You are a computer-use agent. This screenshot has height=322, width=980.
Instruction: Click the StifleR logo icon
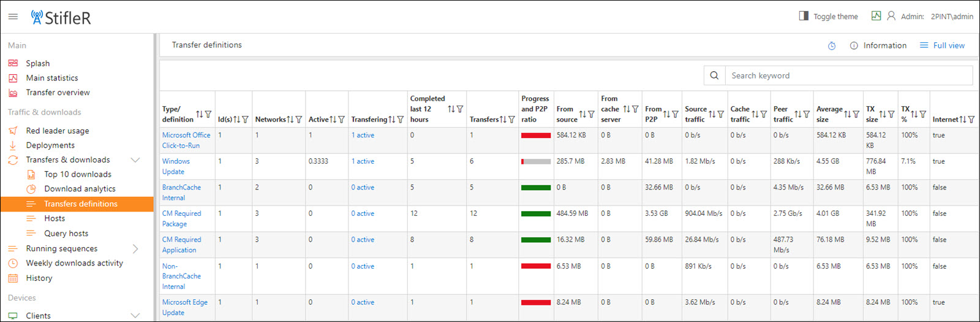pos(37,17)
